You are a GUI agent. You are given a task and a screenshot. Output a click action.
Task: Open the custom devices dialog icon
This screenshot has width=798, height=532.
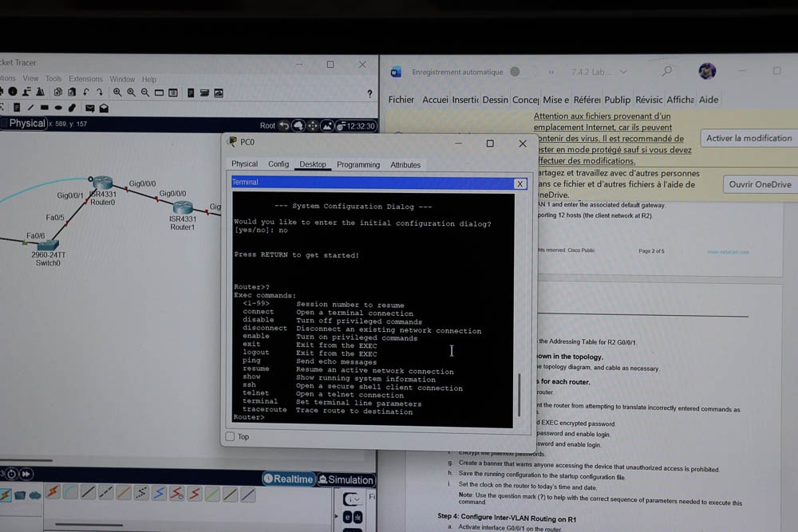(x=173, y=93)
